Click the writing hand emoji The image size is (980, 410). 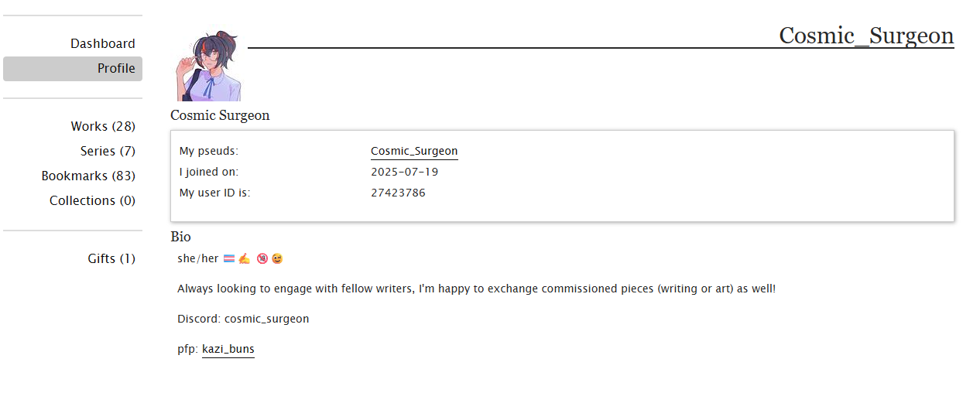(244, 258)
